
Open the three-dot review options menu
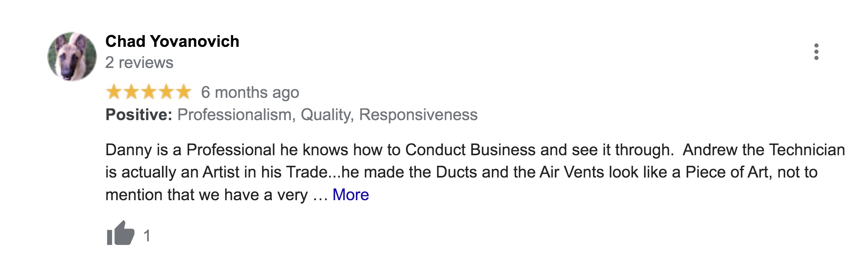[x=816, y=52]
